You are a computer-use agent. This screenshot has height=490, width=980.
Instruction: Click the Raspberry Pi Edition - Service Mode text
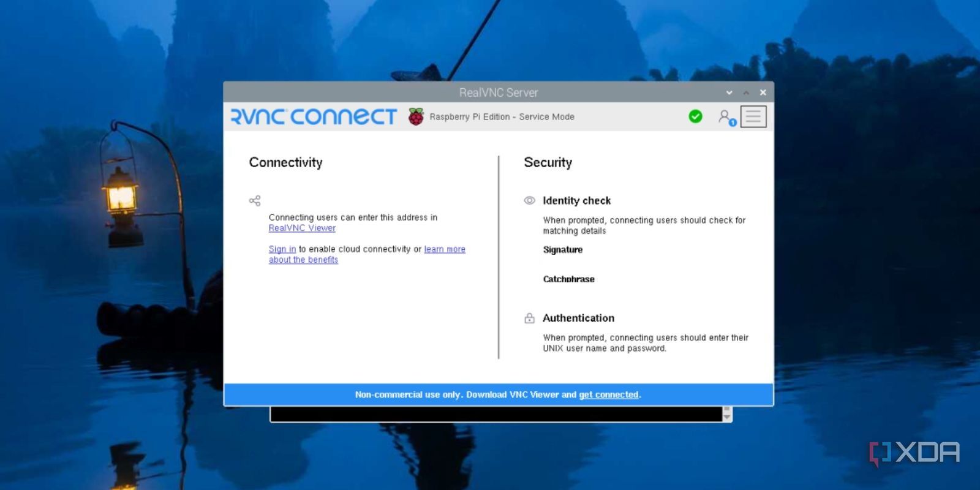tap(502, 116)
